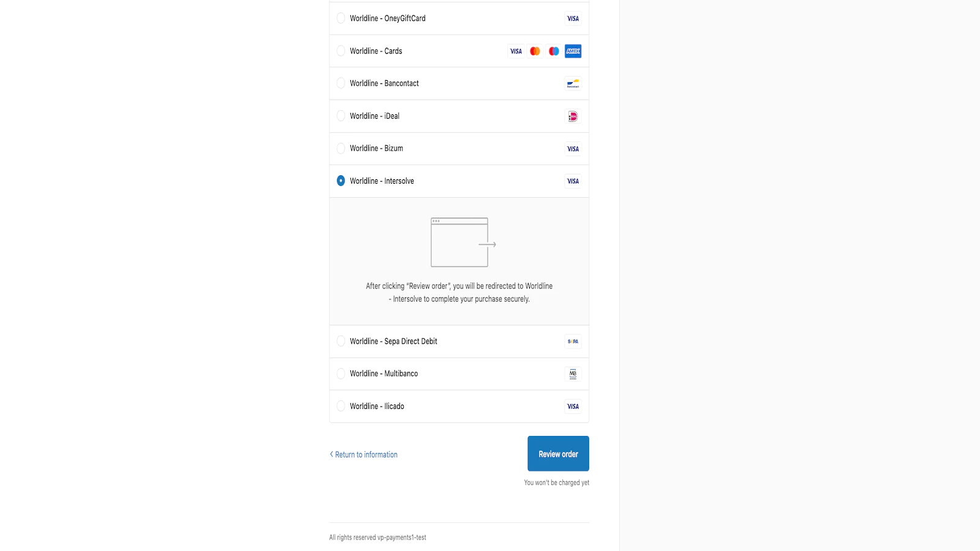980x551 pixels.
Task: Choose Worldline - Multibanco radio button
Action: (x=341, y=373)
